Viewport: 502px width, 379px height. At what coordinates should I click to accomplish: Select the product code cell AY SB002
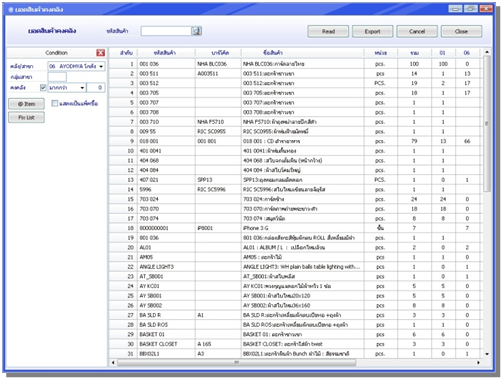click(x=166, y=305)
